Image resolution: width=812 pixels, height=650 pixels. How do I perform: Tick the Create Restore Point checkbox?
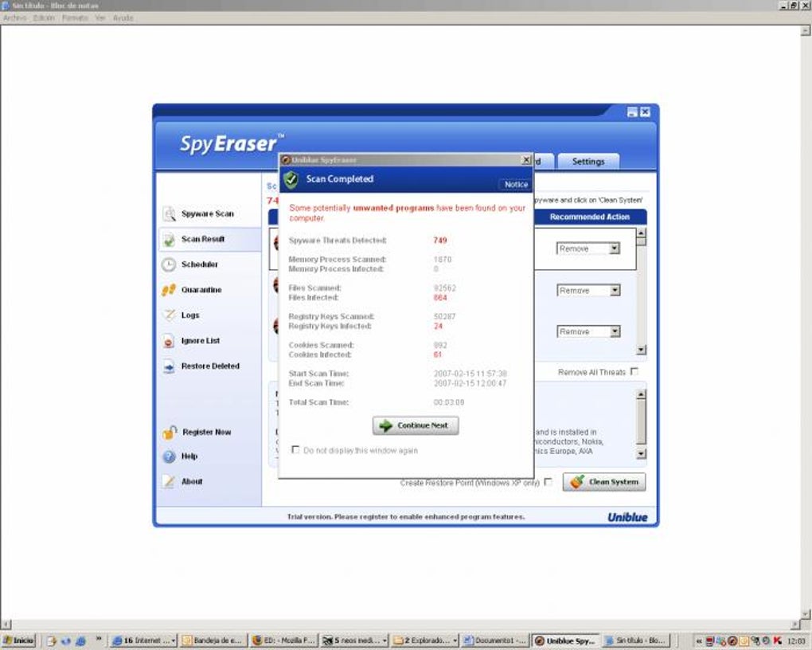click(x=548, y=482)
